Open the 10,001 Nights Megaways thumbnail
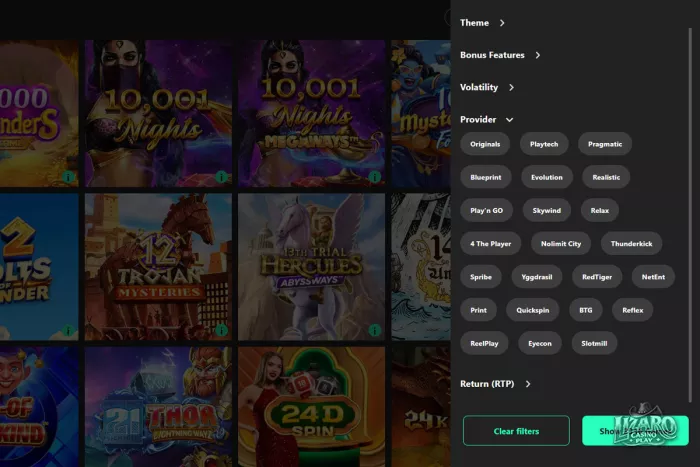The image size is (700, 467). 312,113
